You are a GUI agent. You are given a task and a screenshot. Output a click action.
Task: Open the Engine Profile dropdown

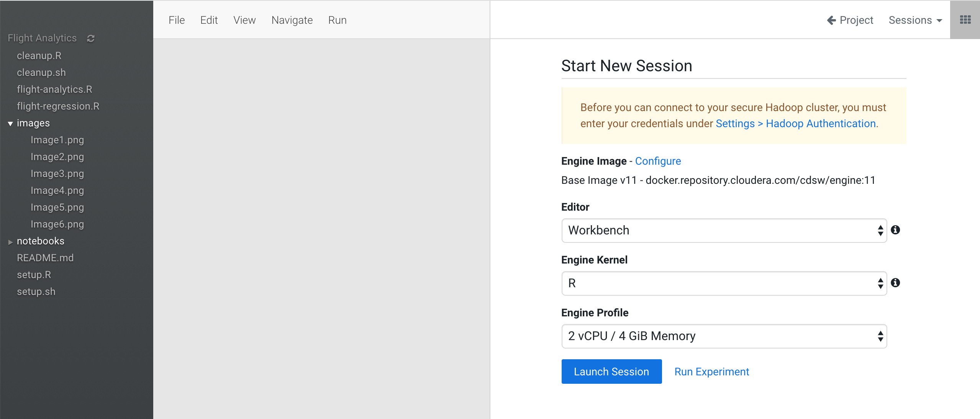pyautogui.click(x=724, y=336)
